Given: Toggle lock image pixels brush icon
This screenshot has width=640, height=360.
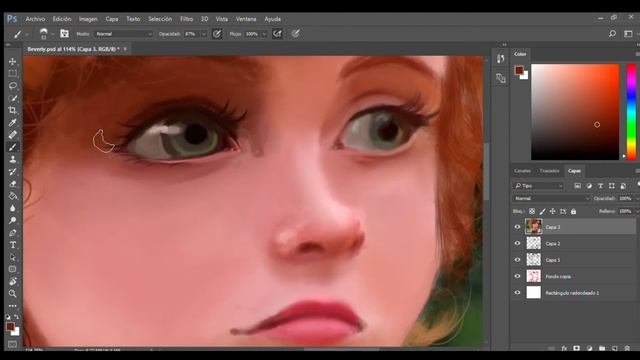Looking at the screenshot, I should point(542,211).
